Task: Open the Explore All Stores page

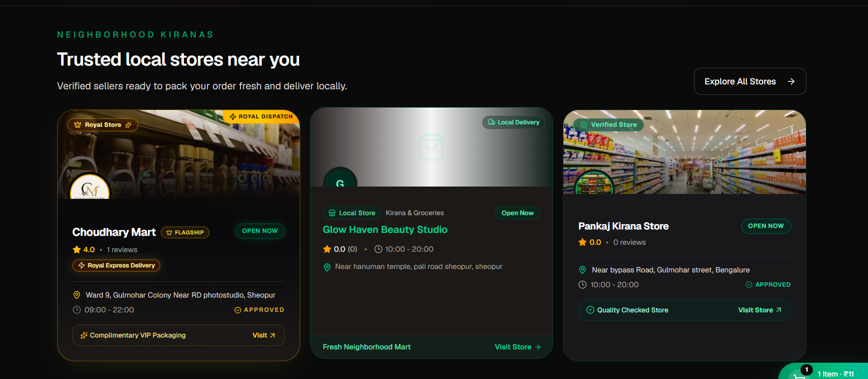Action: tap(750, 81)
